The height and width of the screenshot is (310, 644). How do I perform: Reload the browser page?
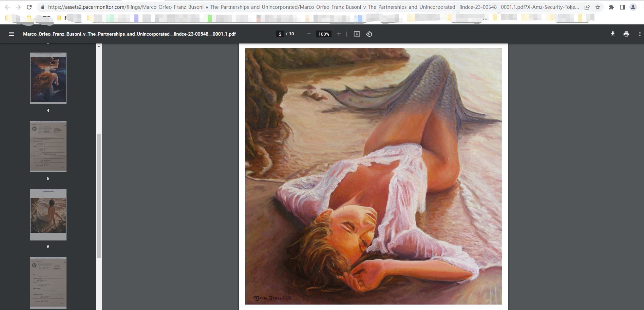tap(29, 7)
